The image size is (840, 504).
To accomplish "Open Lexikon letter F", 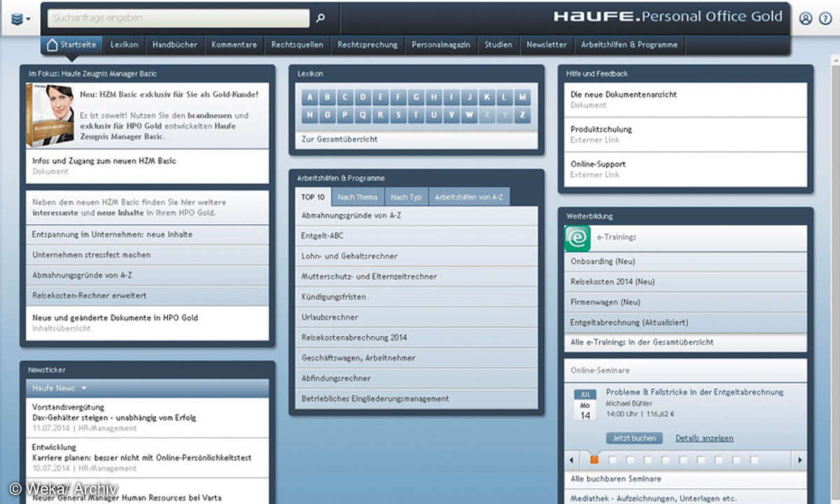I will [x=398, y=97].
